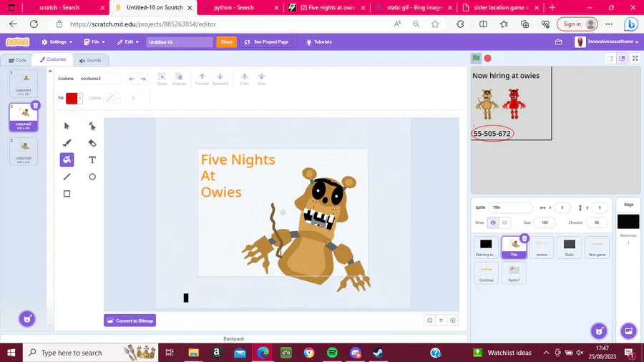The image size is (644, 362).
Task: Click the outline width number field
Action: pos(135,98)
